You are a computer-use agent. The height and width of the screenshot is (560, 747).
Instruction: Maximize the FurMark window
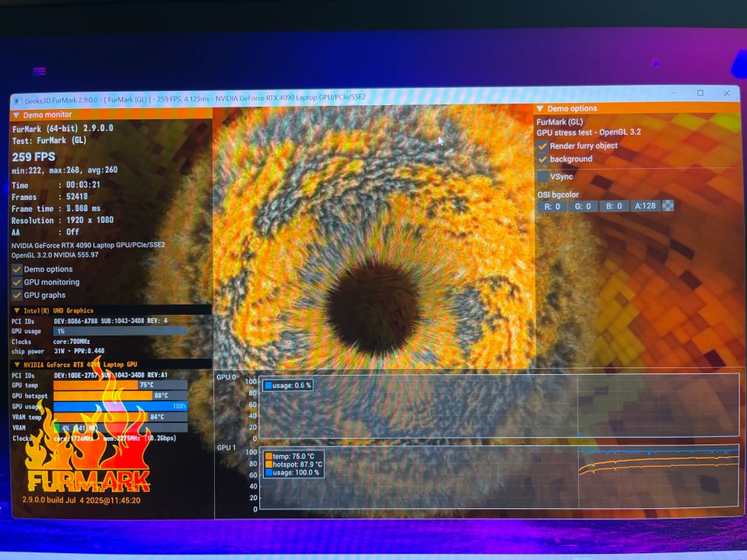coord(700,93)
